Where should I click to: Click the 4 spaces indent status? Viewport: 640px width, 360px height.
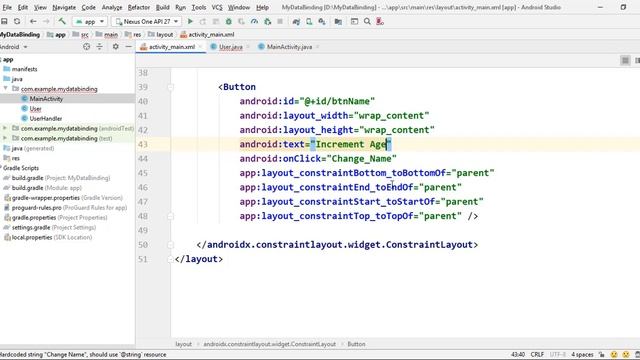tap(582, 354)
